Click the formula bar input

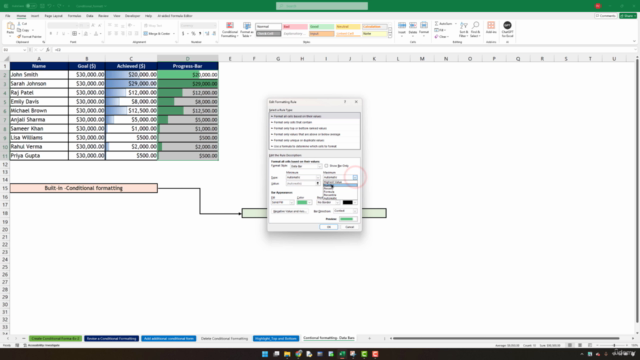(x=343, y=50)
